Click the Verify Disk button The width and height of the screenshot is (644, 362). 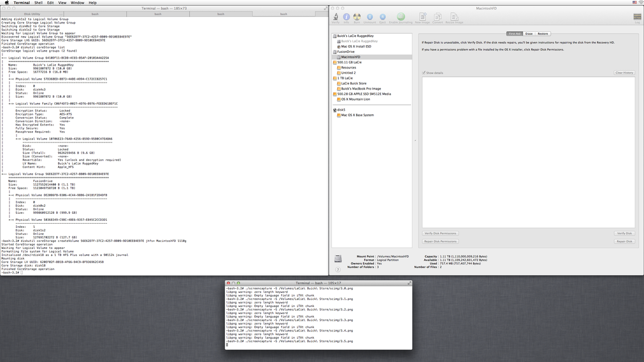[x=624, y=233]
